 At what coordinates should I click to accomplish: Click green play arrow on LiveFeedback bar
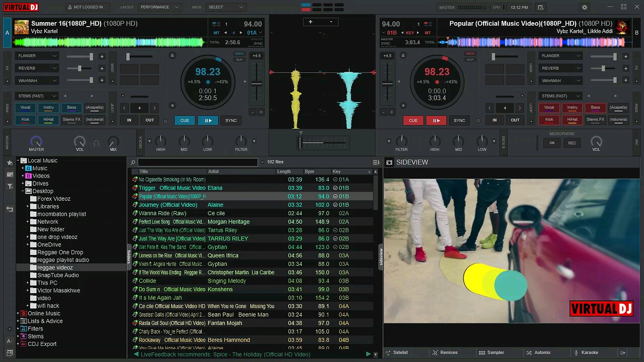tap(368, 354)
